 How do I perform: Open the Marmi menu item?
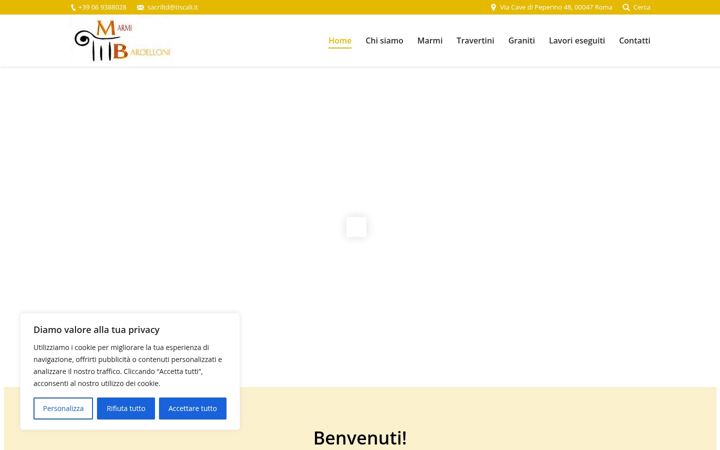pos(430,40)
